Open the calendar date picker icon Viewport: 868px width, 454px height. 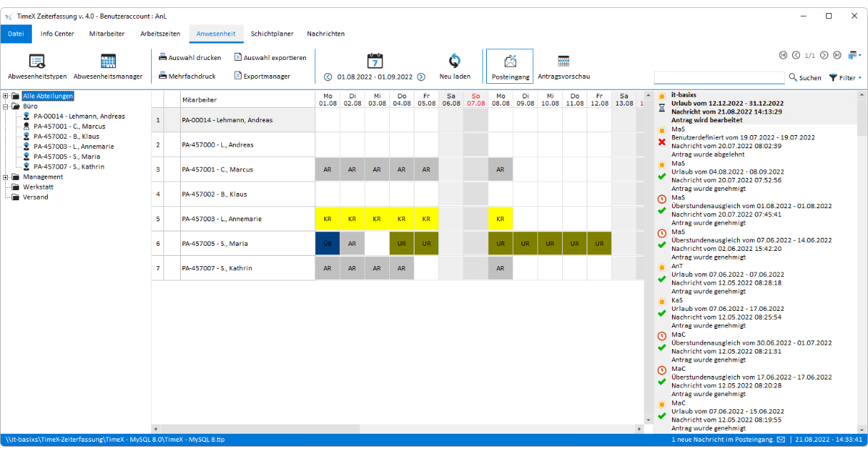click(x=374, y=60)
